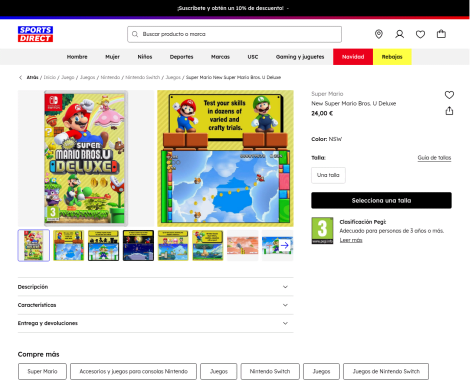The height and width of the screenshot is (380, 475).
Task: Click Juegos de Nintendo Switch tag
Action: click(x=386, y=371)
